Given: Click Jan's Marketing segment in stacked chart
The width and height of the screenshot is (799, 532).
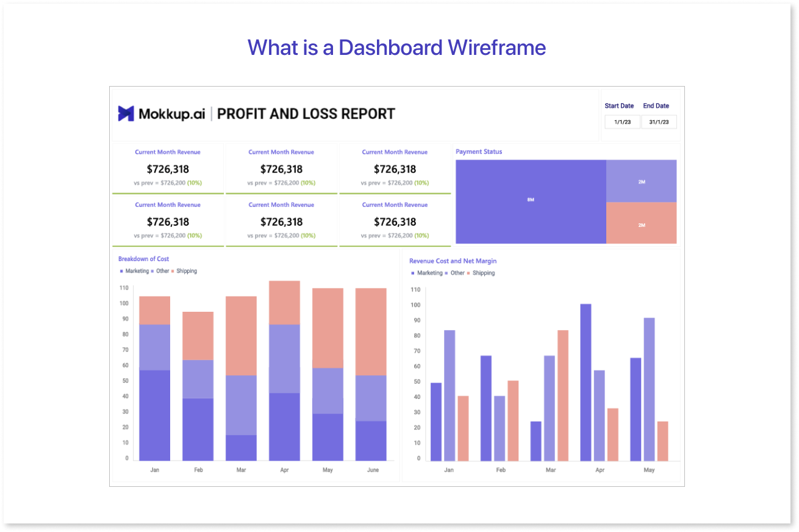Looking at the screenshot, I should pyautogui.click(x=155, y=415).
